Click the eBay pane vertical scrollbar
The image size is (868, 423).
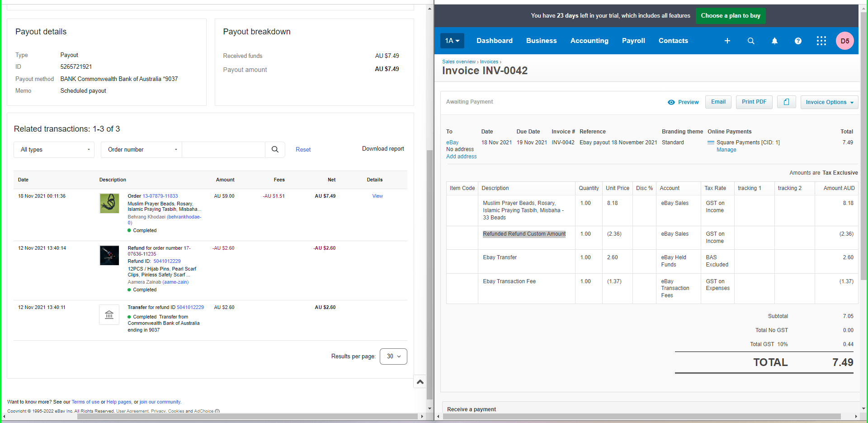pyautogui.click(x=429, y=274)
